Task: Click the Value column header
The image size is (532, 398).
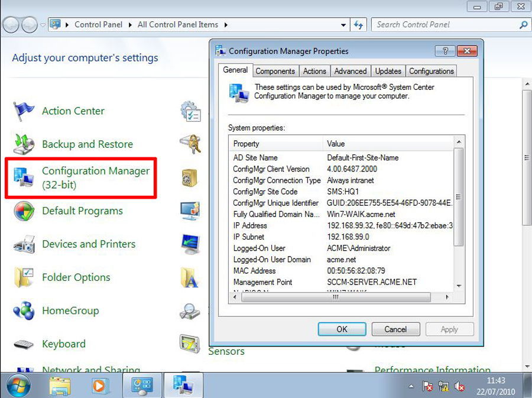Action: pos(388,144)
